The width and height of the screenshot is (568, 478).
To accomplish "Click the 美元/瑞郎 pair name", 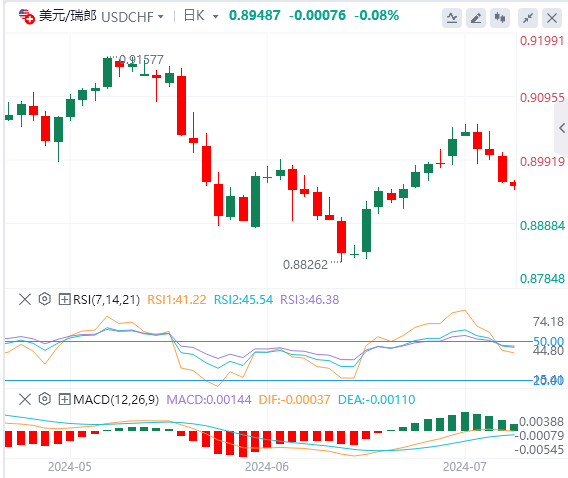I will (68, 16).
